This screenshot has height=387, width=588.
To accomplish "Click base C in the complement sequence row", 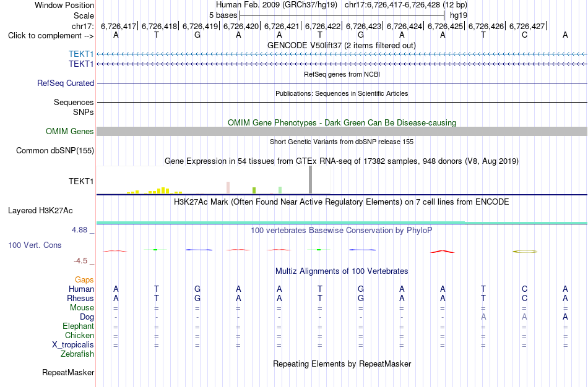I will tap(524, 35).
